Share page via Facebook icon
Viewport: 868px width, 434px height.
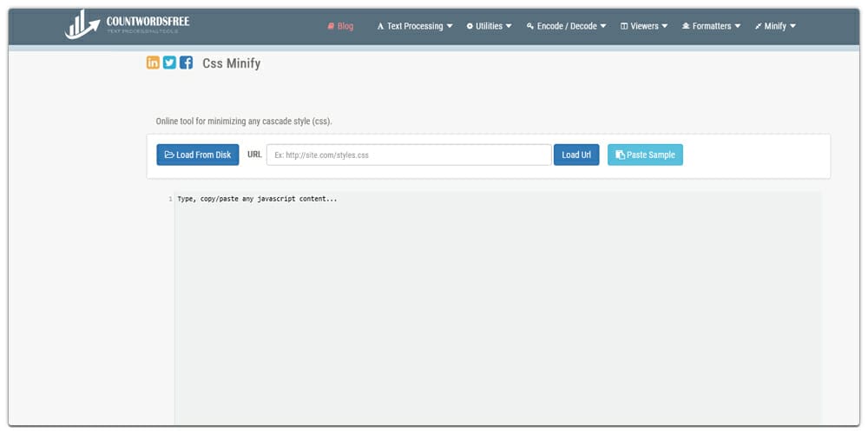click(186, 62)
